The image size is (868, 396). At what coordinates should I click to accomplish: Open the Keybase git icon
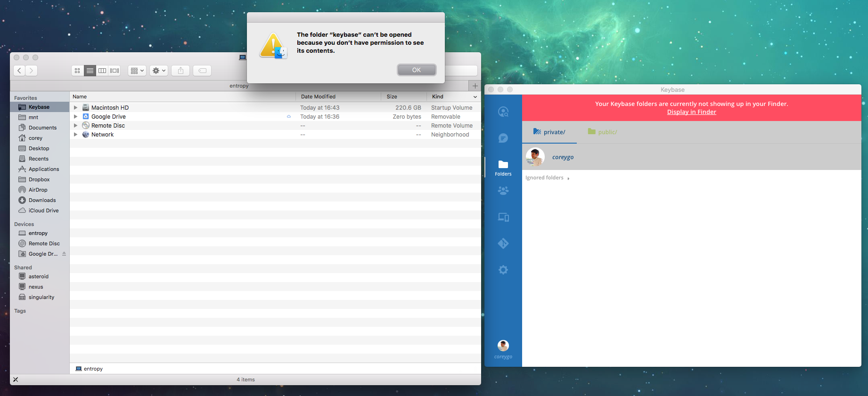click(x=503, y=243)
